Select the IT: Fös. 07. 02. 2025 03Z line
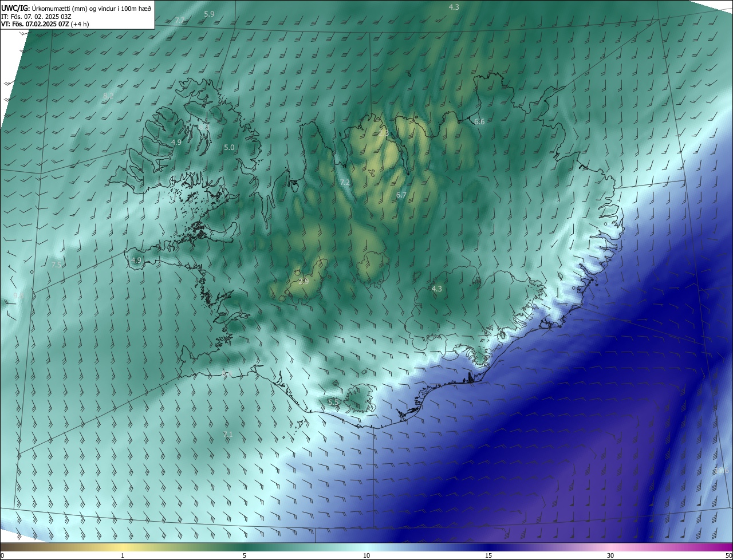The image size is (733, 560). 36,17
